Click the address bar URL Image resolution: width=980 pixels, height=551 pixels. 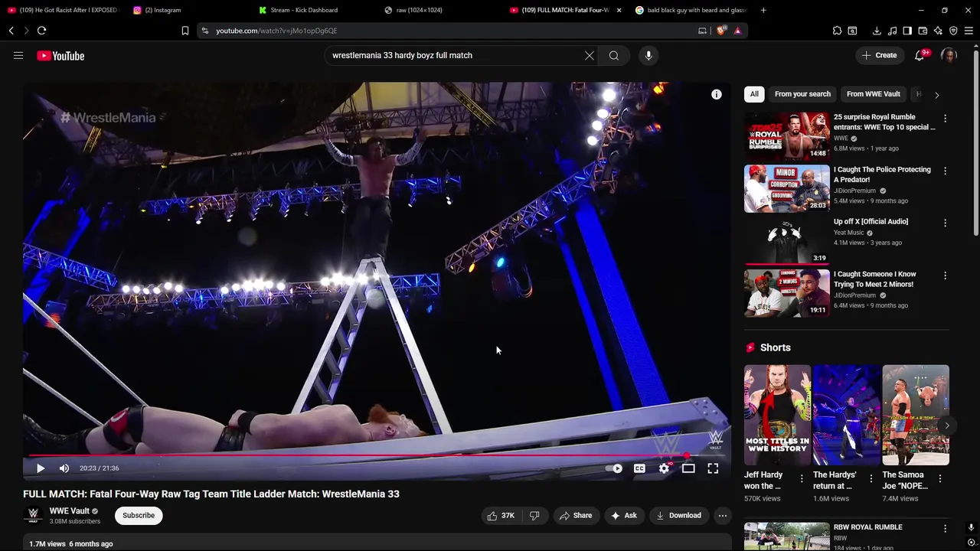(276, 31)
